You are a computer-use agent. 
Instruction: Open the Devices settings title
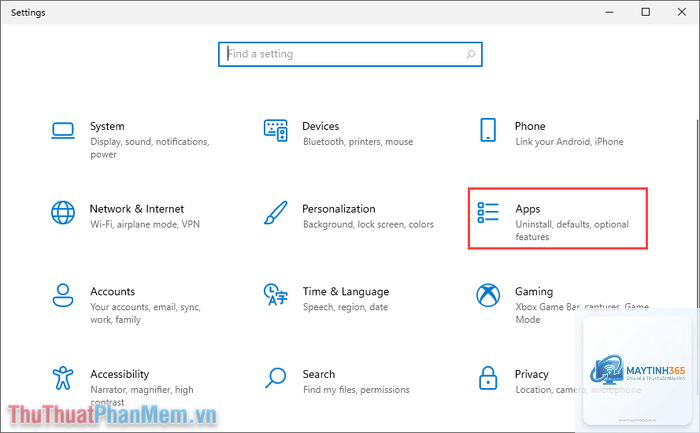pyautogui.click(x=321, y=126)
